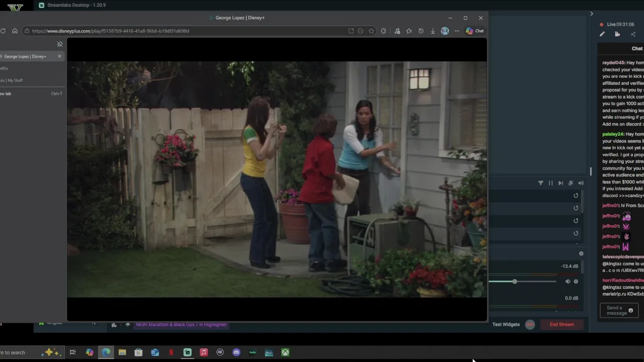This screenshot has height=362, width=644.
Task: Open a New tab in vertical tabs
Action: click(31, 94)
